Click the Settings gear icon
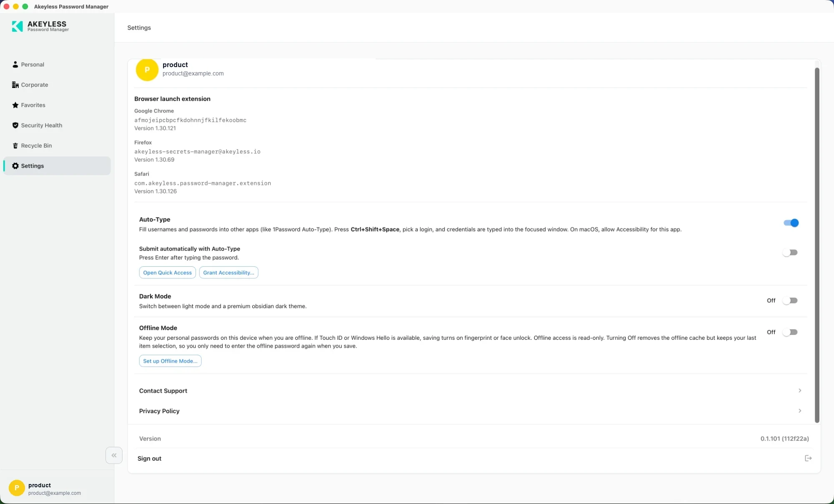The image size is (834, 504). (15, 166)
